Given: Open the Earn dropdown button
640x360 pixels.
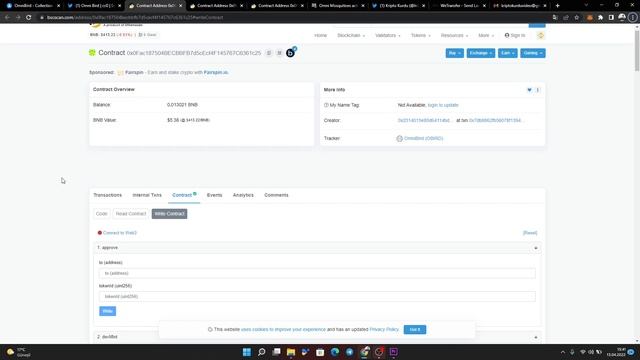Looking at the screenshot, I should 508,53.
